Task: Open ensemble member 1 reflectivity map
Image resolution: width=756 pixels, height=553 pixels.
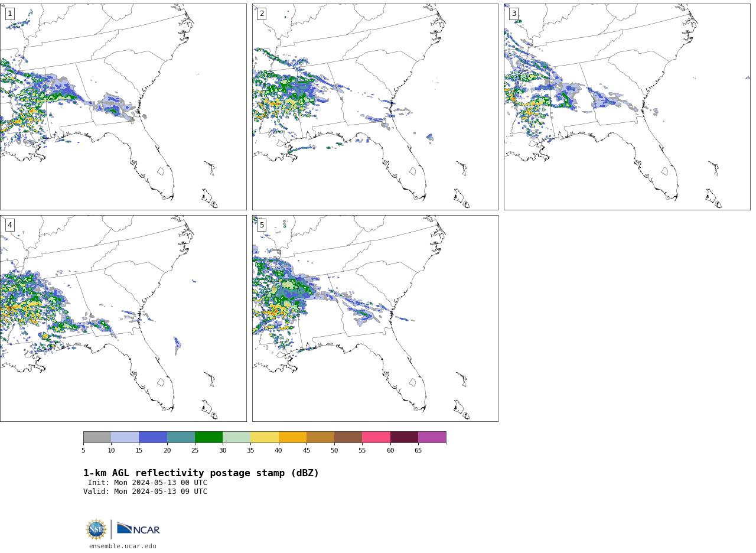Action: pos(123,107)
